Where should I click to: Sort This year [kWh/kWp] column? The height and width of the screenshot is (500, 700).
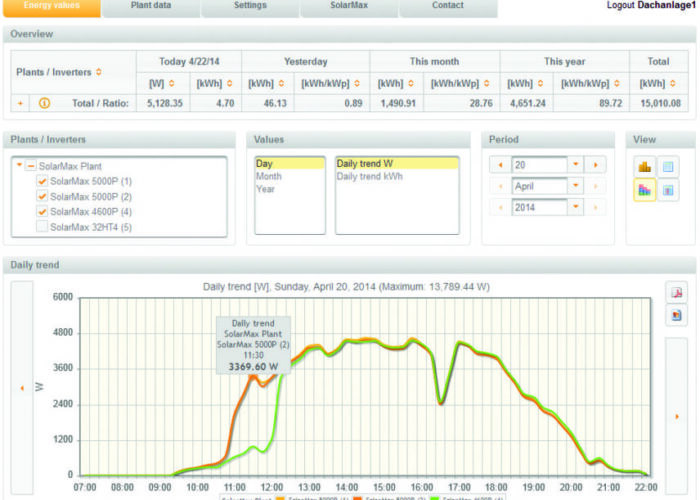(x=617, y=83)
